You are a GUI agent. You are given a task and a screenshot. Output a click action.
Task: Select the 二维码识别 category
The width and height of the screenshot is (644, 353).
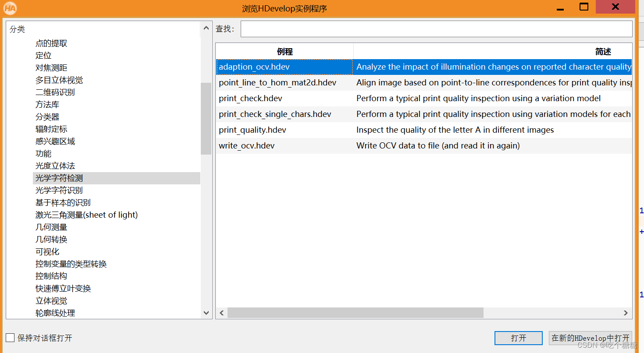tap(55, 92)
